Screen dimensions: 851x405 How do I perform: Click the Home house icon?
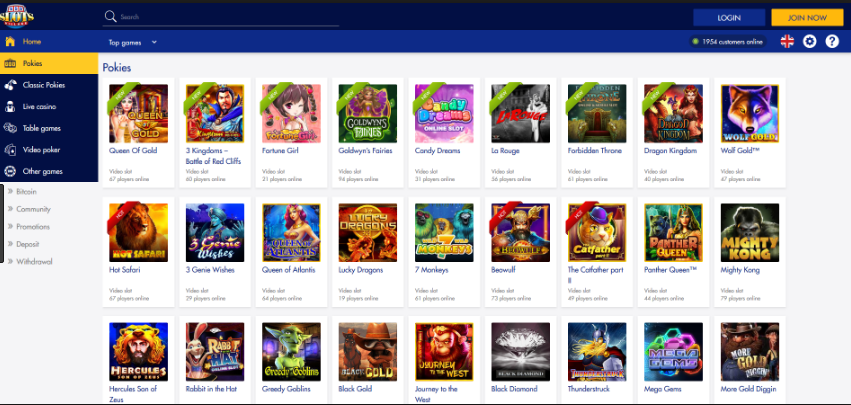[10, 42]
